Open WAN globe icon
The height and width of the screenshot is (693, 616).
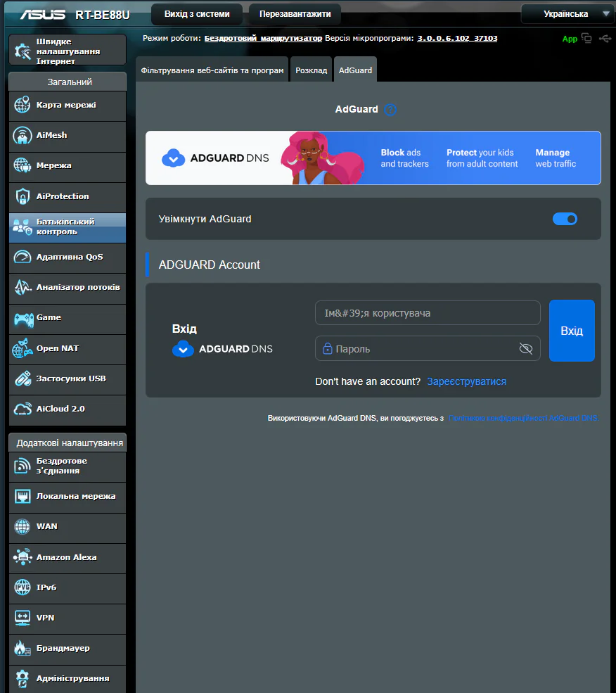[22, 526]
